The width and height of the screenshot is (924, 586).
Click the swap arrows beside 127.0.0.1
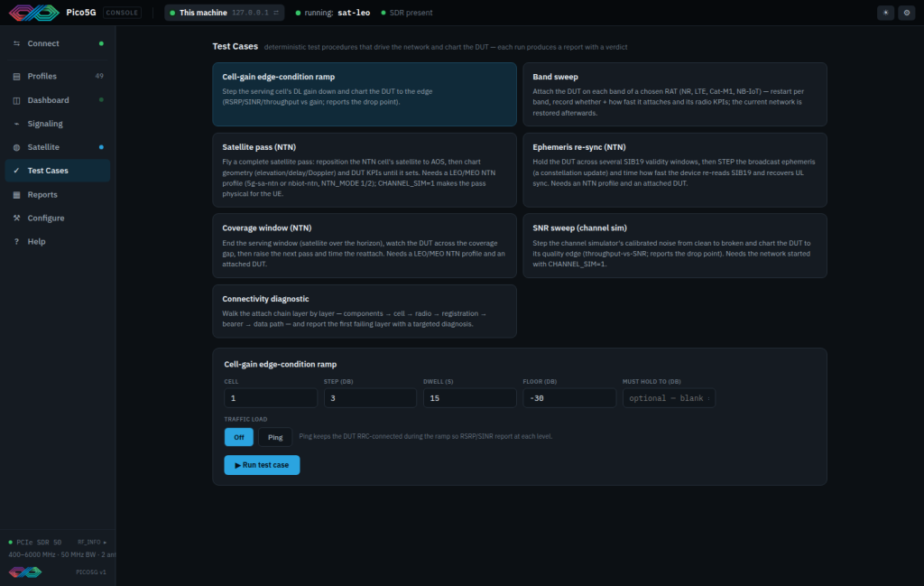276,13
